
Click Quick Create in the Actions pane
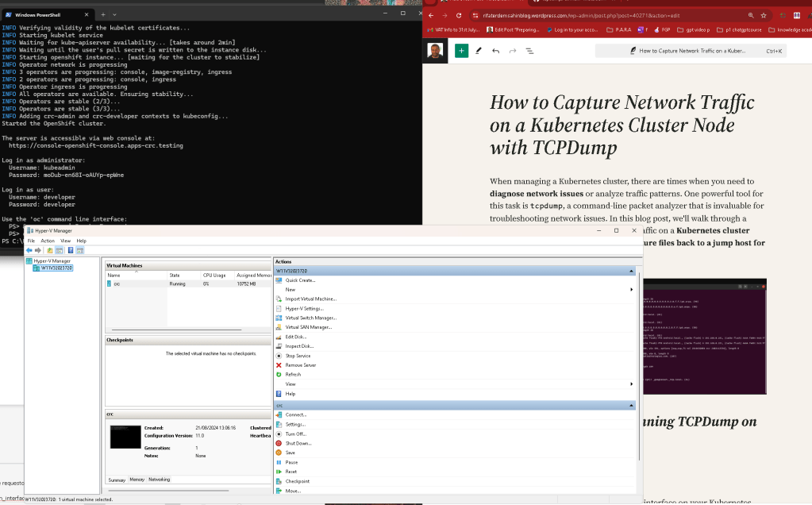click(x=300, y=280)
